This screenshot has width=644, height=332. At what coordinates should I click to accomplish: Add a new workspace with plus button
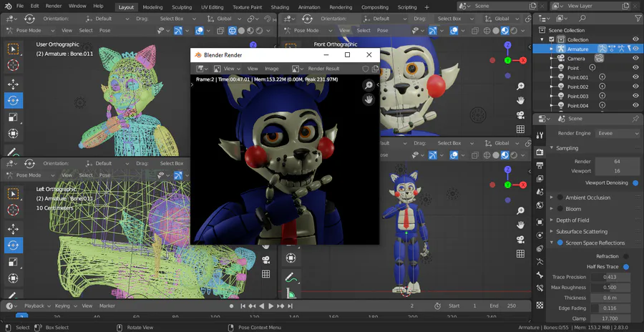pyautogui.click(x=426, y=7)
